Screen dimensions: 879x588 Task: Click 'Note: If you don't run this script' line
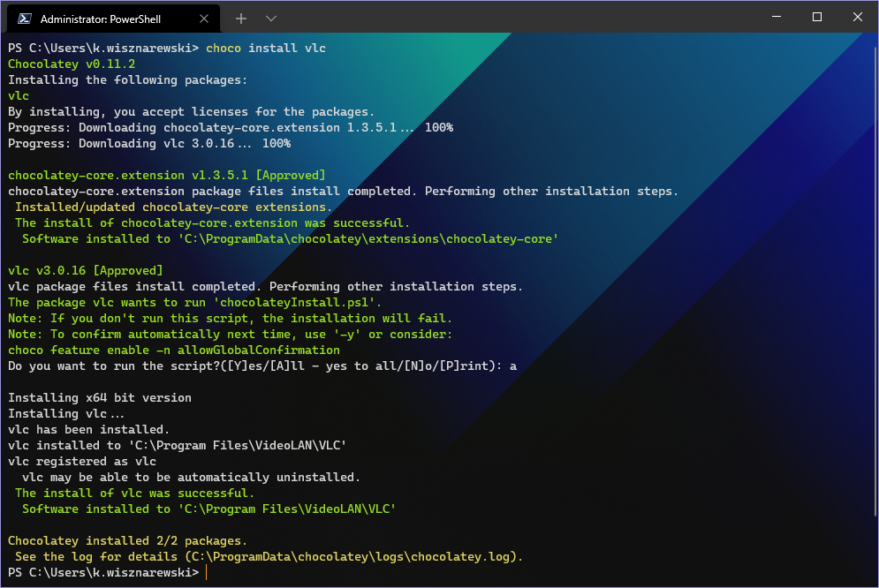tap(230, 318)
